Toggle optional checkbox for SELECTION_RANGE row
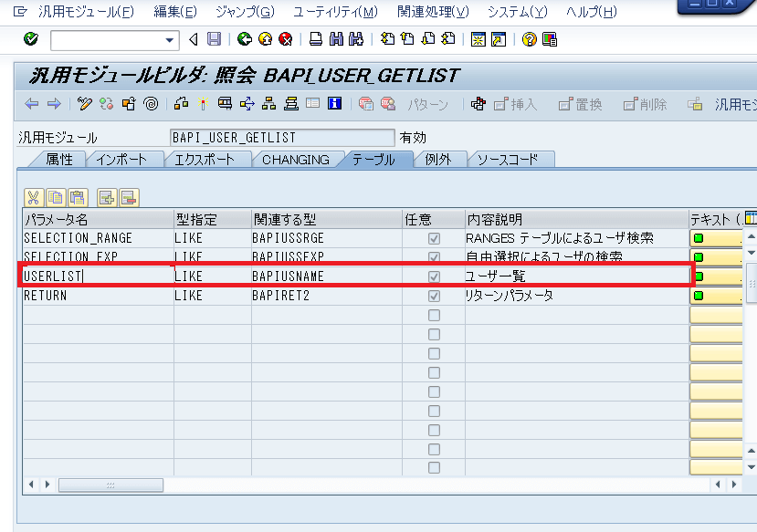Viewport: 757px width, 532px height. (434, 238)
